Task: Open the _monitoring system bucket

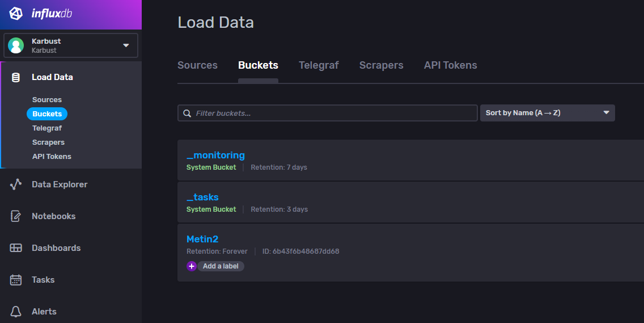Action: click(x=215, y=155)
